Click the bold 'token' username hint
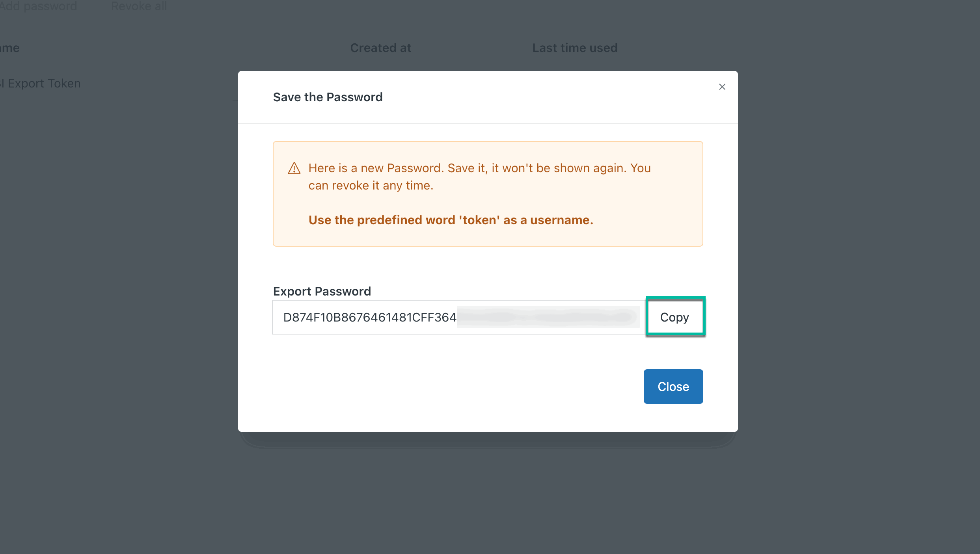980x554 pixels. coord(451,220)
